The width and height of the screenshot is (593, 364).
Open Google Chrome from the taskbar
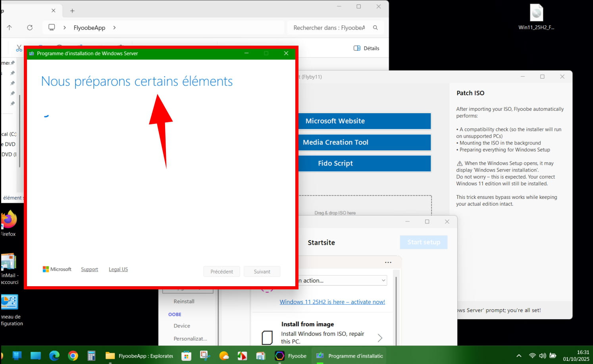[73, 356]
